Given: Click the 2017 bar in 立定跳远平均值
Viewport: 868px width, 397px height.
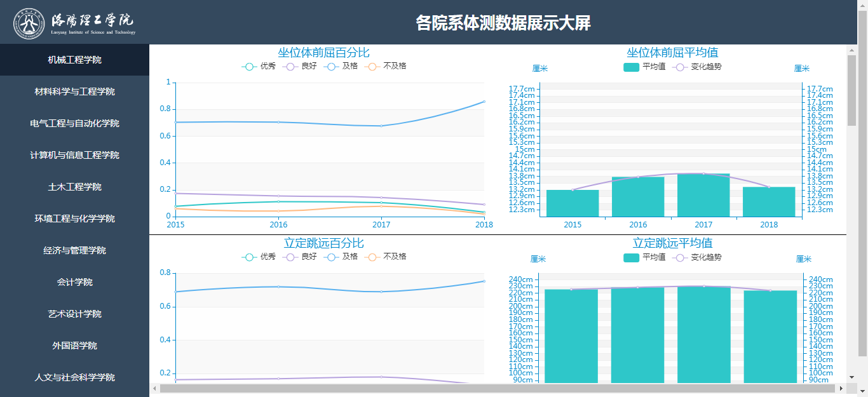Looking at the screenshot, I should click(704, 335).
